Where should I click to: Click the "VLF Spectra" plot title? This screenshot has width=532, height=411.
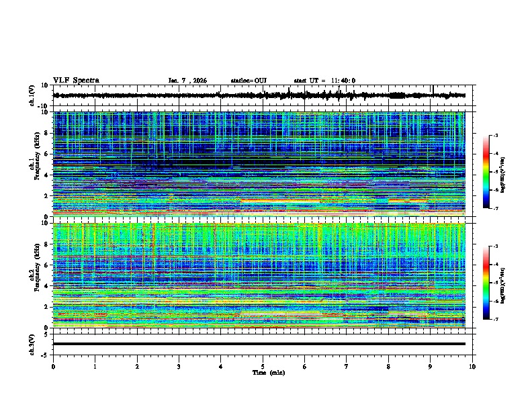click(x=76, y=81)
